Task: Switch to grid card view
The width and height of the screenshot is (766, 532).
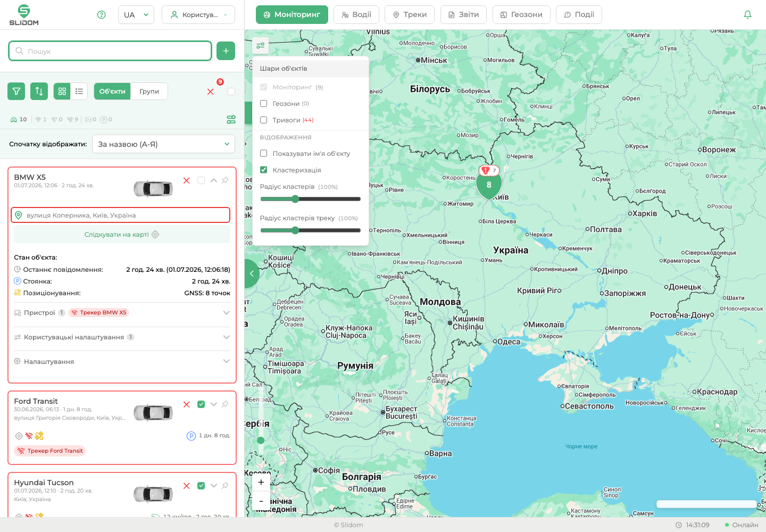Action: point(62,92)
